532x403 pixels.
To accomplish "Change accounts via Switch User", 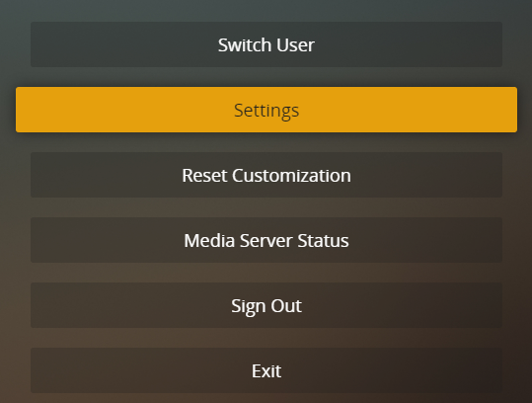I will point(266,44).
